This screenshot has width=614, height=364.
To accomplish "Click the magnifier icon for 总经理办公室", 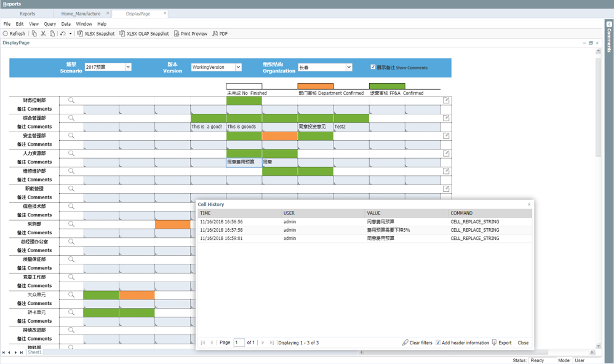I will 71,242.
